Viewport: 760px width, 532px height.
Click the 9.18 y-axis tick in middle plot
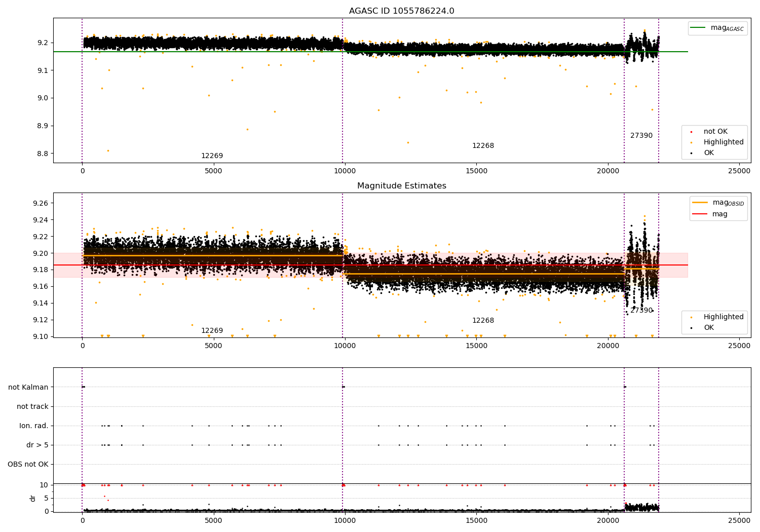point(41,270)
